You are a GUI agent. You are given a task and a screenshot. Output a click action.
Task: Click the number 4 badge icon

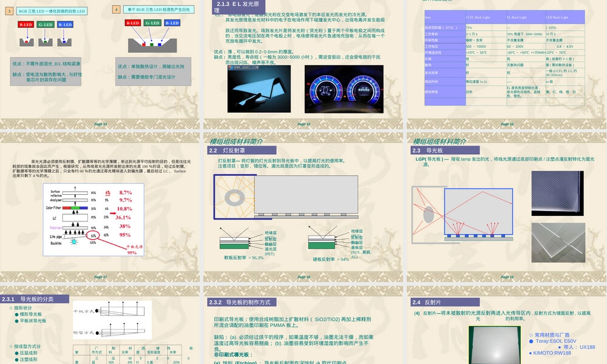click(x=116, y=9)
